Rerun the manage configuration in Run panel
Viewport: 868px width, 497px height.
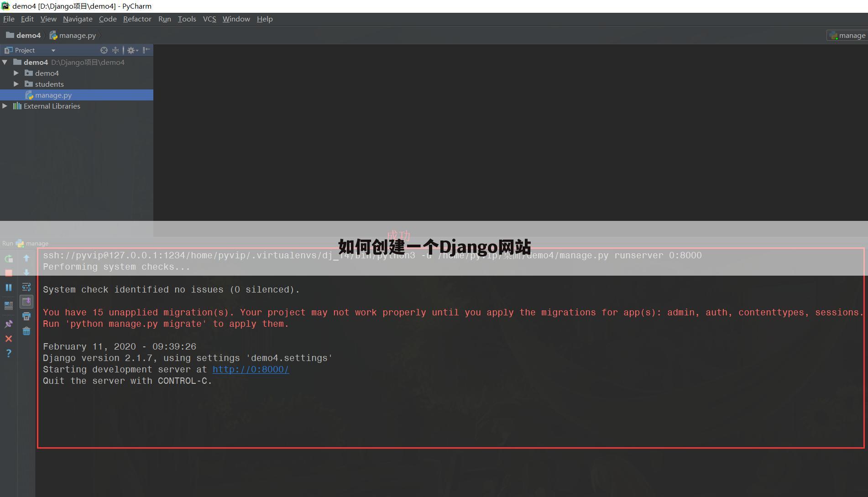click(9, 259)
